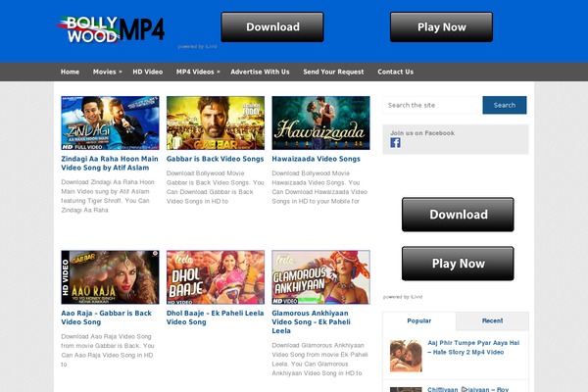This screenshot has width=588, height=392.
Task: Click 'powered by iLivid' under the sidebar buttons
Action: [x=403, y=297]
